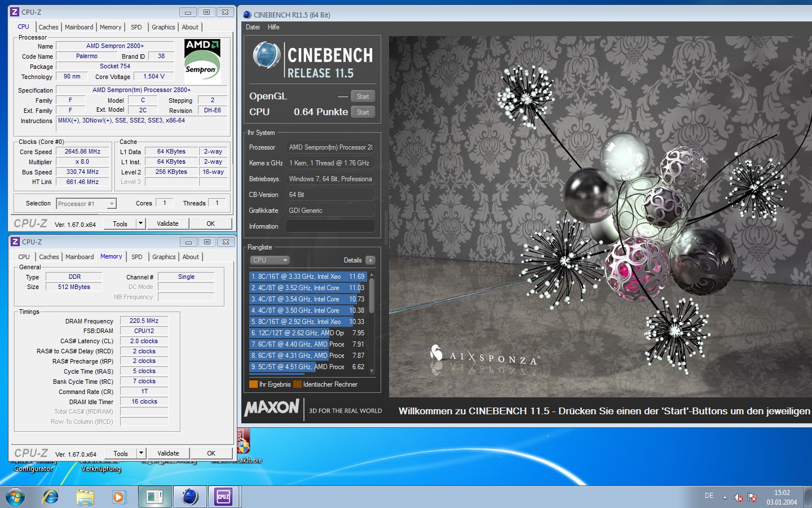Screen dimensions: 812x508
Task: Click OK in CPU-Z processor window
Action: point(211,224)
